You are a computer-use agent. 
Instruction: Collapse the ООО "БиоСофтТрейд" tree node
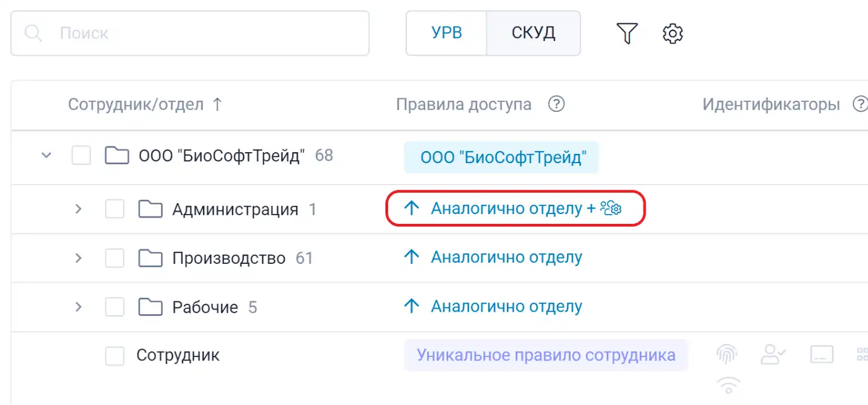tap(46, 155)
